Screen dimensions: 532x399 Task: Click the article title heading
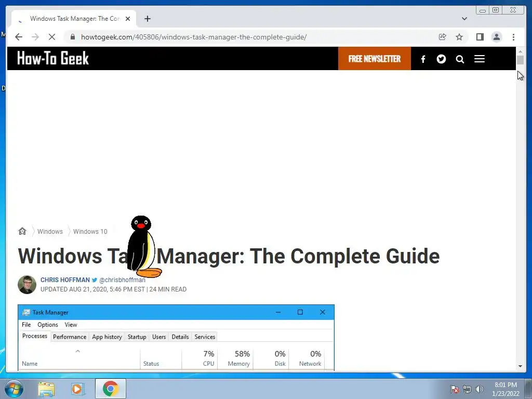point(229,256)
